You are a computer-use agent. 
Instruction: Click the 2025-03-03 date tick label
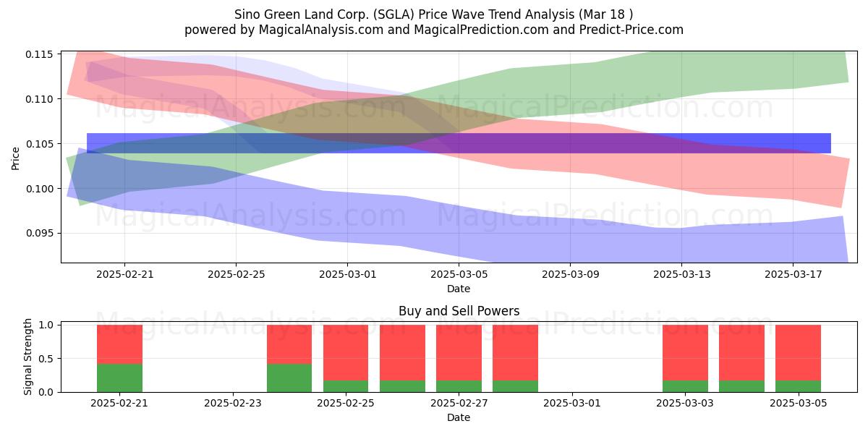click(x=685, y=403)
